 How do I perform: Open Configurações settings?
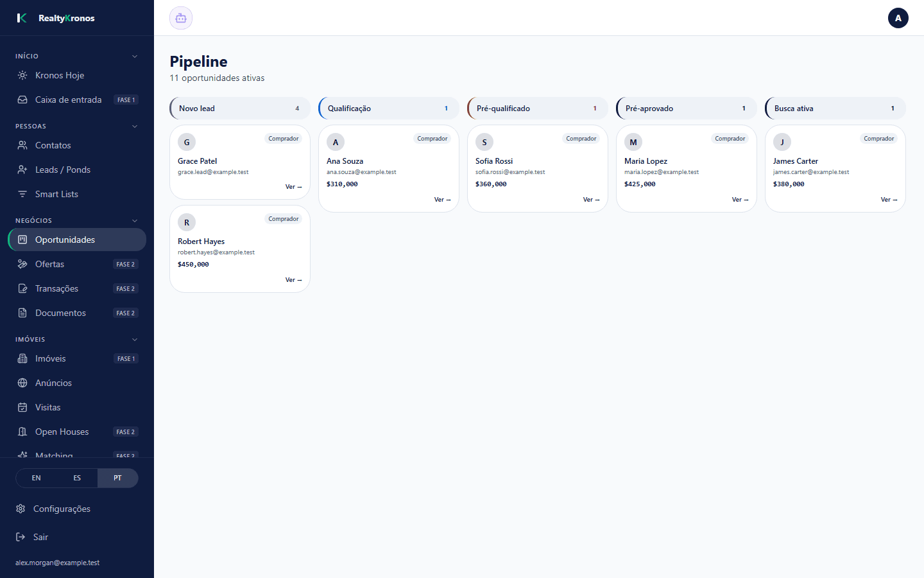coord(77,509)
